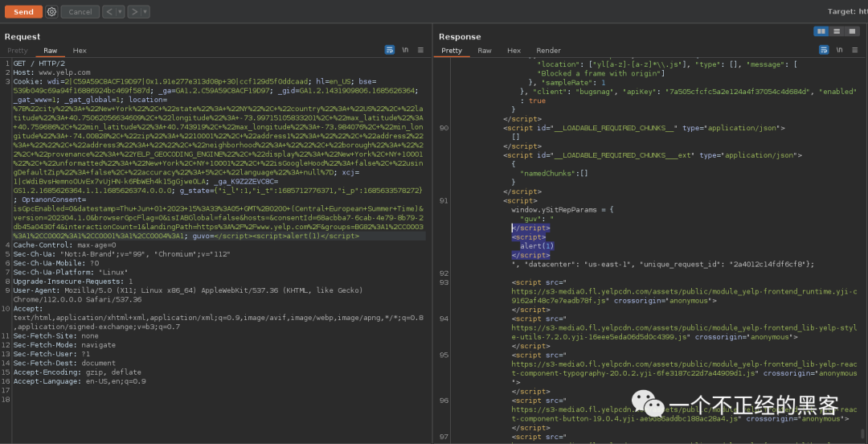Click the "Sec-Ch-Ua-Mobile: ?0" header line

click(x=56, y=263)
